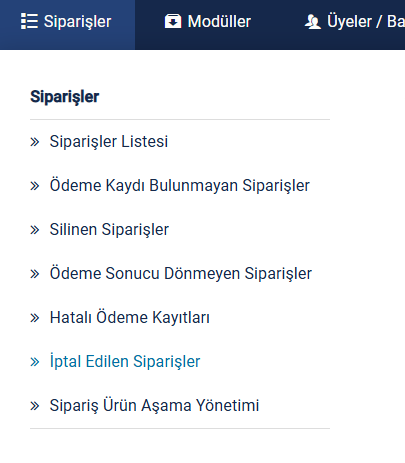Go to Sipariş Ürün Aşama Yönetimi

point(154,405)
